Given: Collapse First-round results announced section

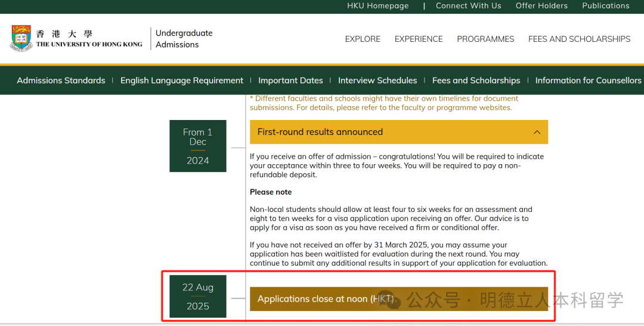Looking at the screenshot, I should point(398,132).
